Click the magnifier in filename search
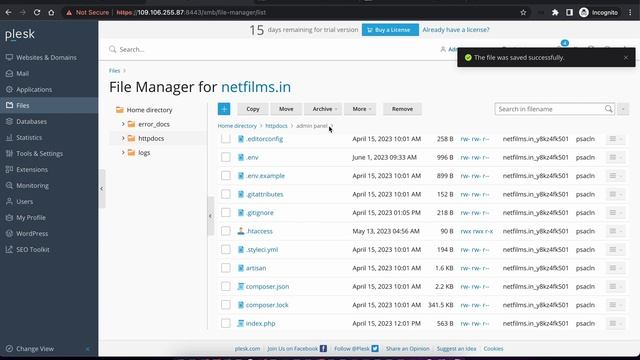This screenshot has width=640, height=360. pos(608,109)
